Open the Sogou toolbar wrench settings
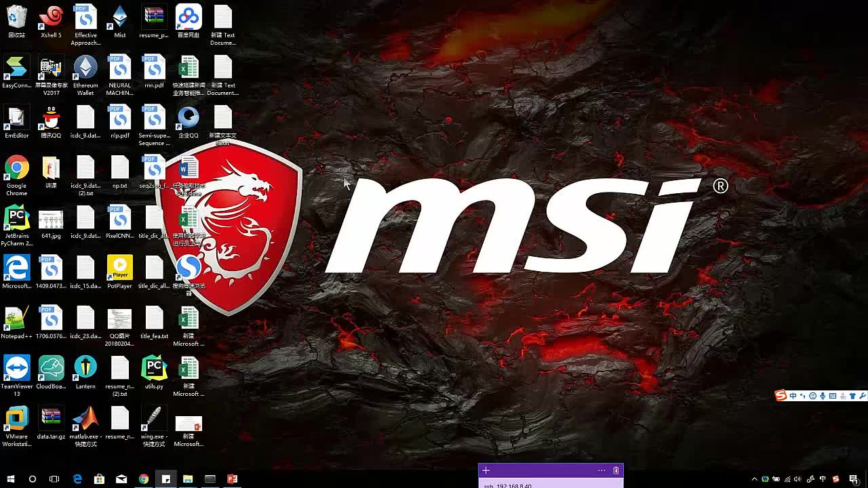This screenshot has height=488, width=868. (x=862, y=396)
